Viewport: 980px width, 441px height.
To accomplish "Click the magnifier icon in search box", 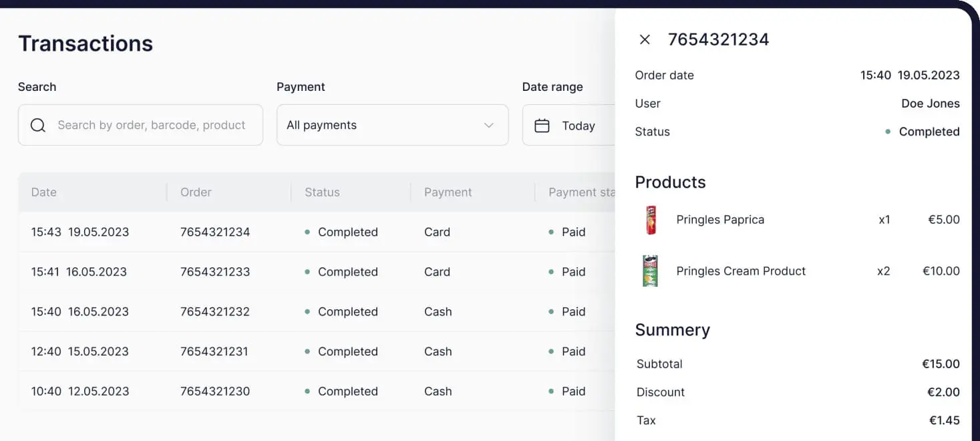I will click(x=38, y=125).
